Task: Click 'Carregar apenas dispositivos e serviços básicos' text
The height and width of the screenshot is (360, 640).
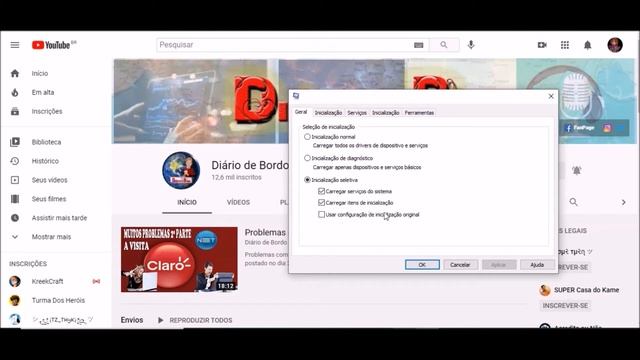Action: pyautogui.click(x=367, y=167)
